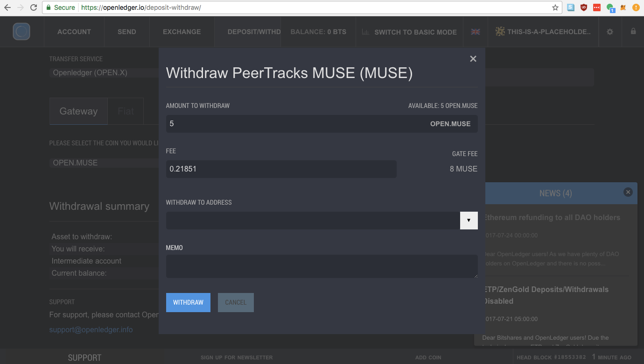Open the MetaMask fox extension
This screenshot has height=364, width=644.
[x=623, y=7]
